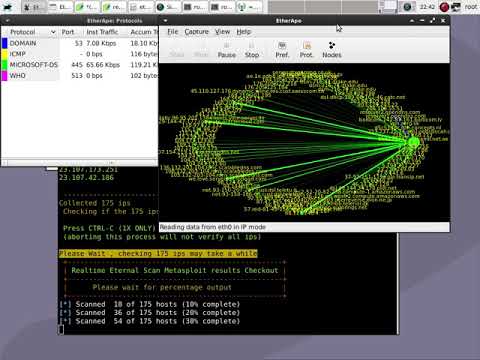Click 'Realtime Eternal Scan Metasploit results' text
Image resolution: width=480 pixels, height=360 pixels.
point(175,270)
